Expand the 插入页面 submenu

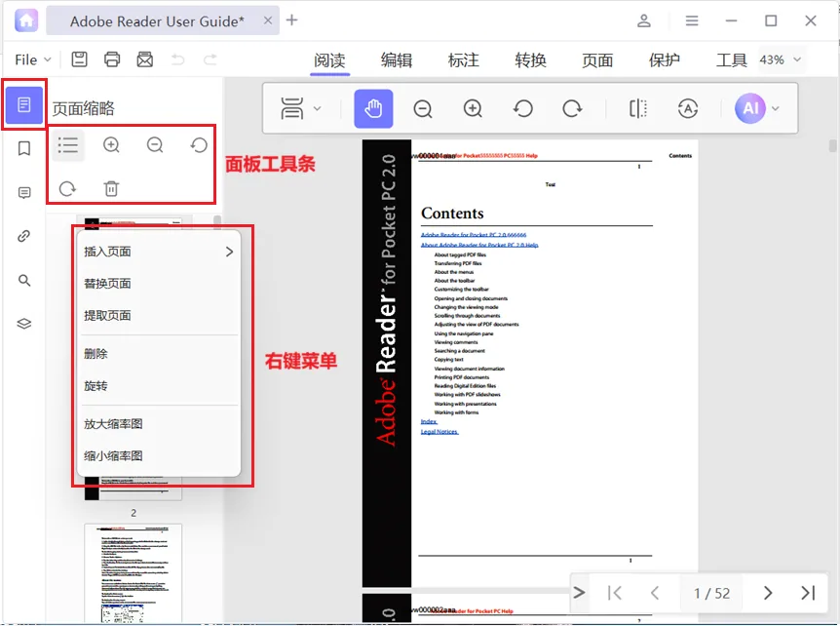[x=159, y=252]
